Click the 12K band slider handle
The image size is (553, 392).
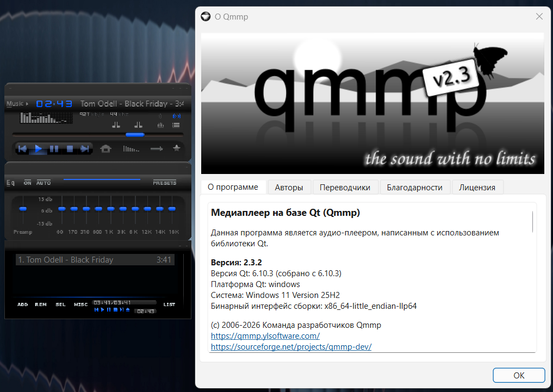tap(147, 209)
